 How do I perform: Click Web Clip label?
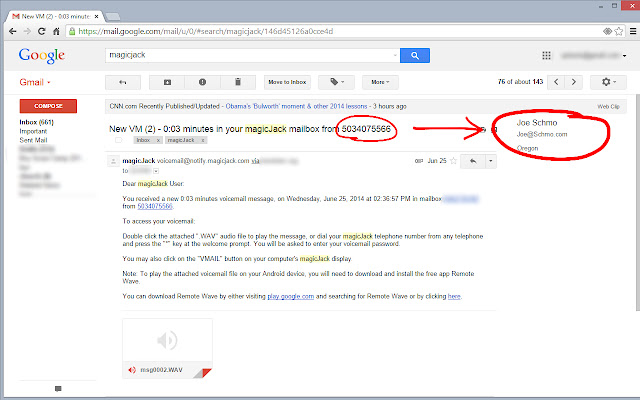[609, 107]
